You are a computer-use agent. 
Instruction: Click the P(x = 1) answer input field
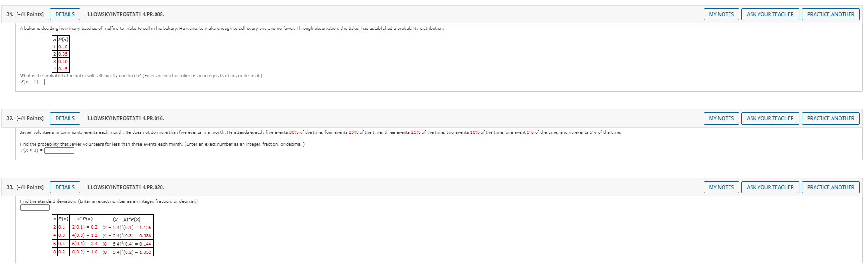point(59,82)
